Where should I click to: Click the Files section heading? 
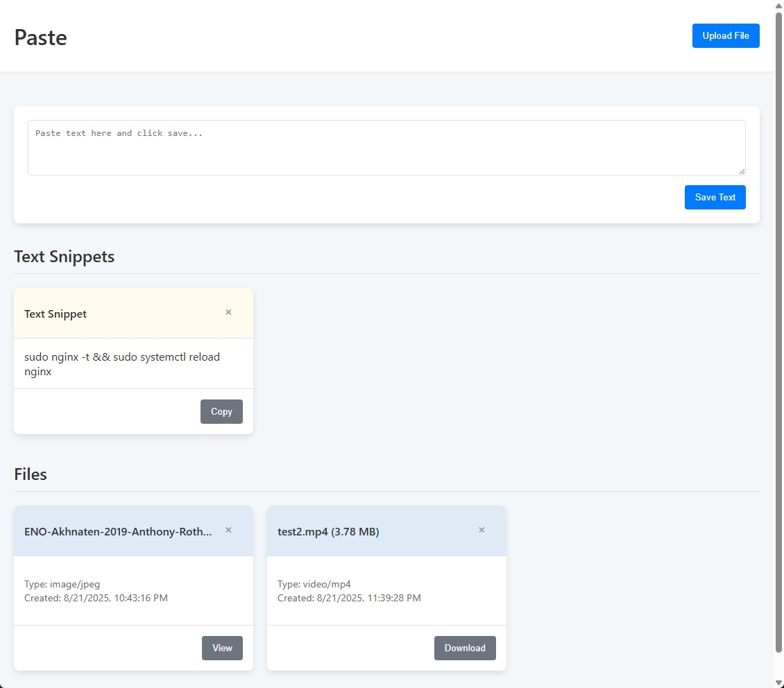point(30,474)
